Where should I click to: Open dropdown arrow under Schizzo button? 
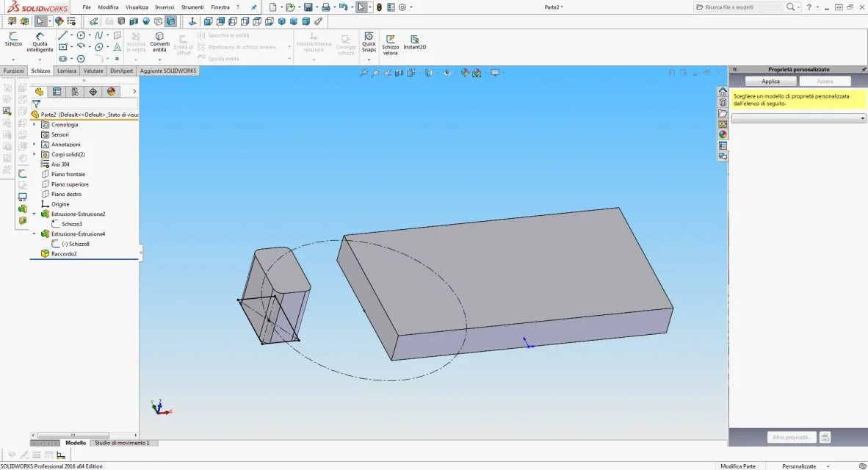click(x=13, y=59)
